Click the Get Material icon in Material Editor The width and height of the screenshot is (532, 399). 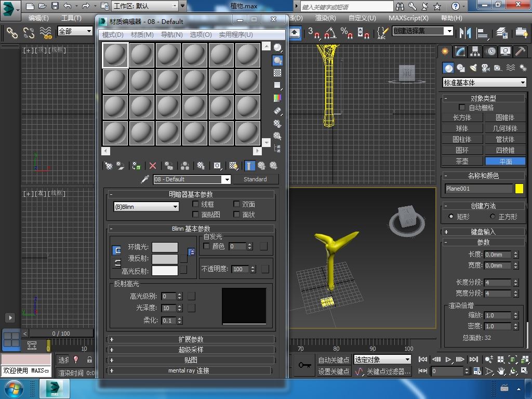coord(109,166)
